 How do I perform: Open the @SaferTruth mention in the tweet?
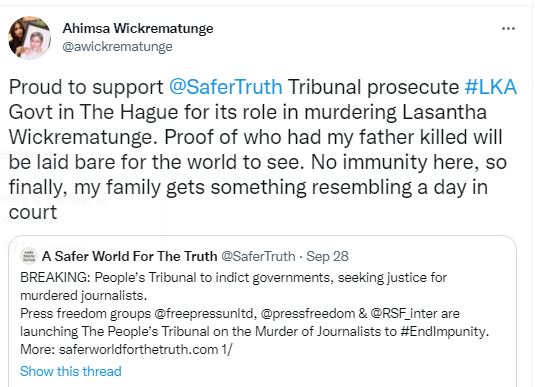coord(226,87)
